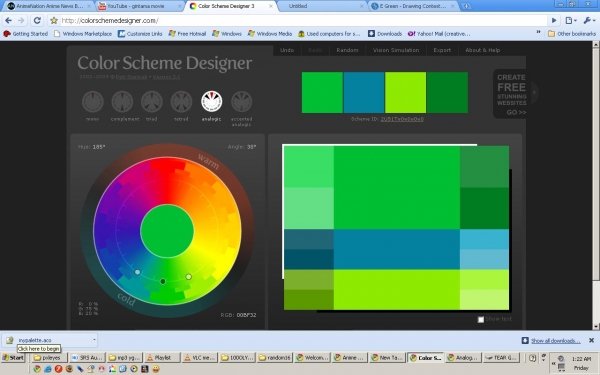
Task: Close the downloads bar with the X
Action: pyautogui.click(x=591, y=340)
